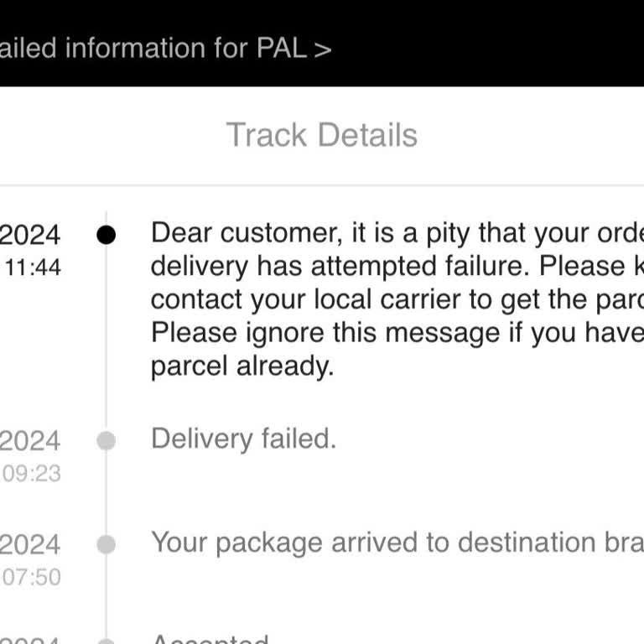Click the 07:50 timestamp

point(32,577)
